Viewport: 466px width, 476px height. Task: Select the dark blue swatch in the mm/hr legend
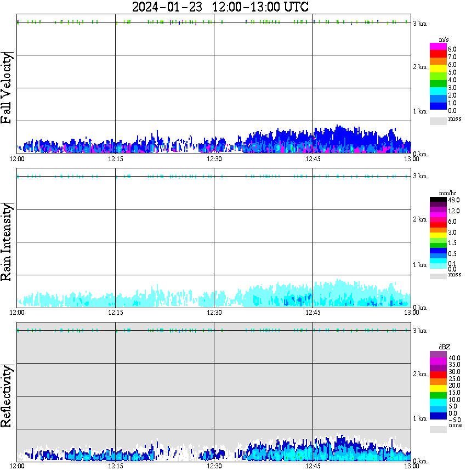(x=438, y=251)
